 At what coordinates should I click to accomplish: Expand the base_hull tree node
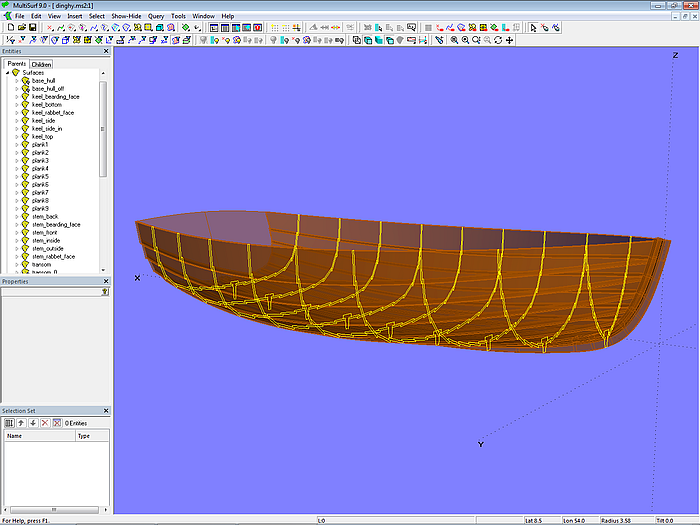tap(16, 81)
